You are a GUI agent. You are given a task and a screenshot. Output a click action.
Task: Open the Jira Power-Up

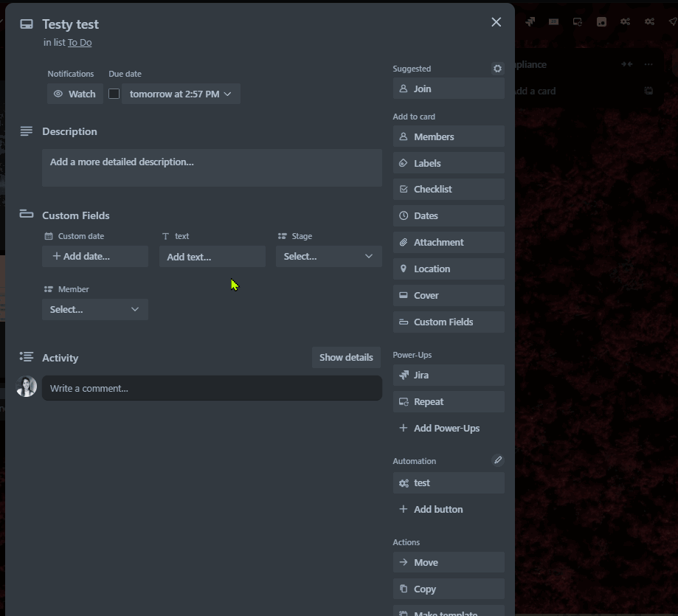point(448,376)
